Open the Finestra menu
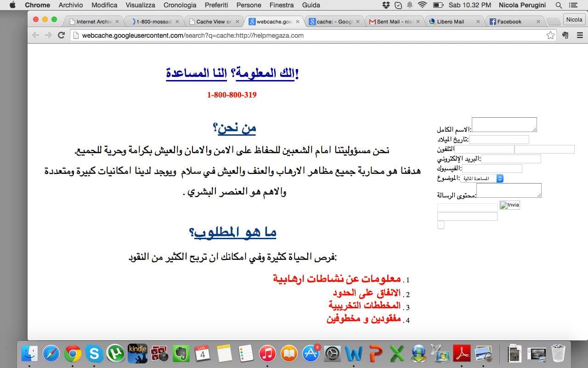 pos(282,5)
